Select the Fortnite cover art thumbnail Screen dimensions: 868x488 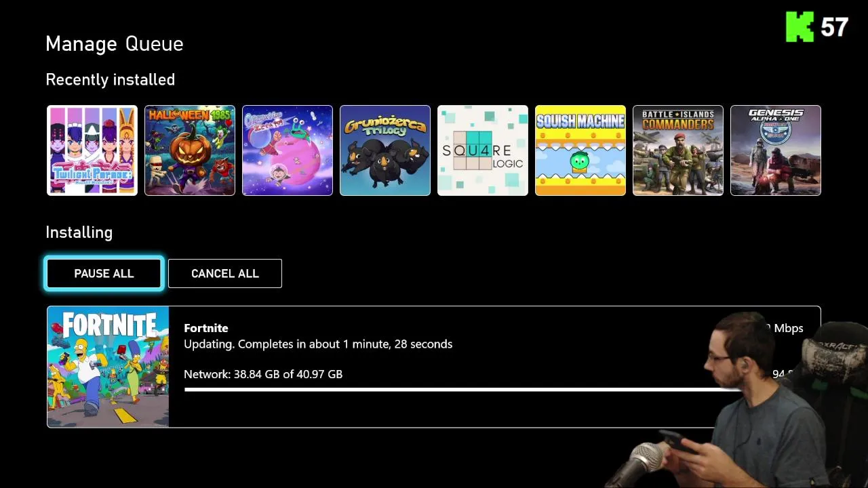point(108,367)
